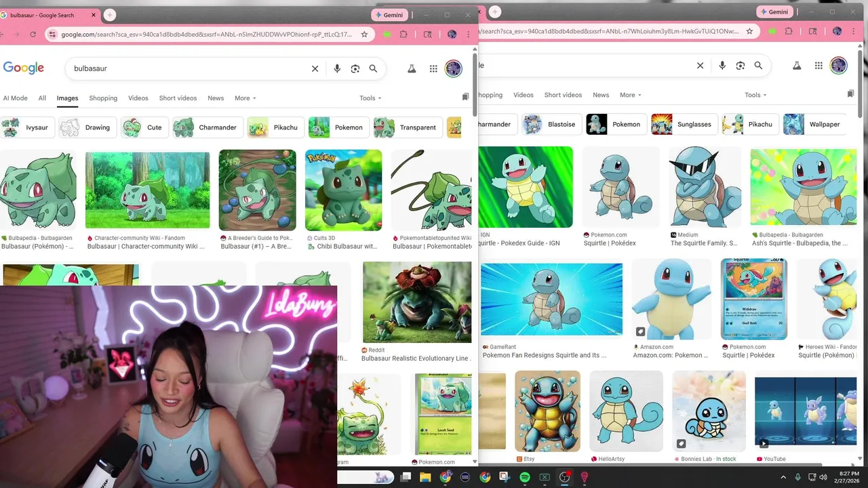Open Cults 3D Chibi Bulbasaur image result
The height and width of the screenshot is (488, 868).
click(343, 190)
